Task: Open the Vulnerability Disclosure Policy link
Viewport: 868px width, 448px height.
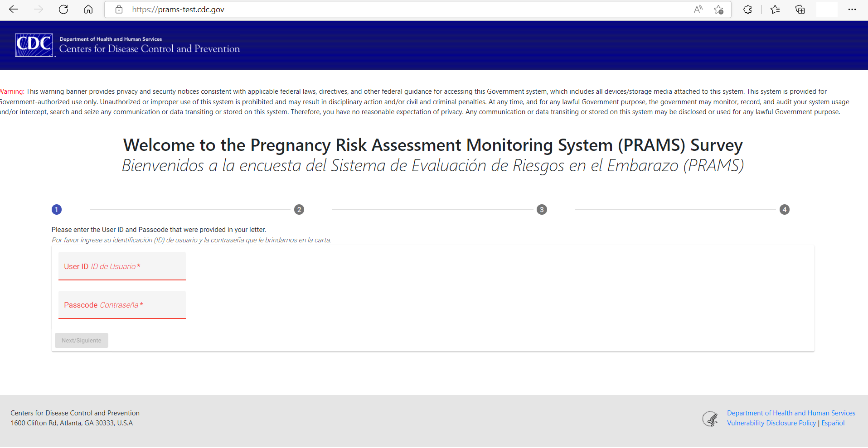Action: 771,423
